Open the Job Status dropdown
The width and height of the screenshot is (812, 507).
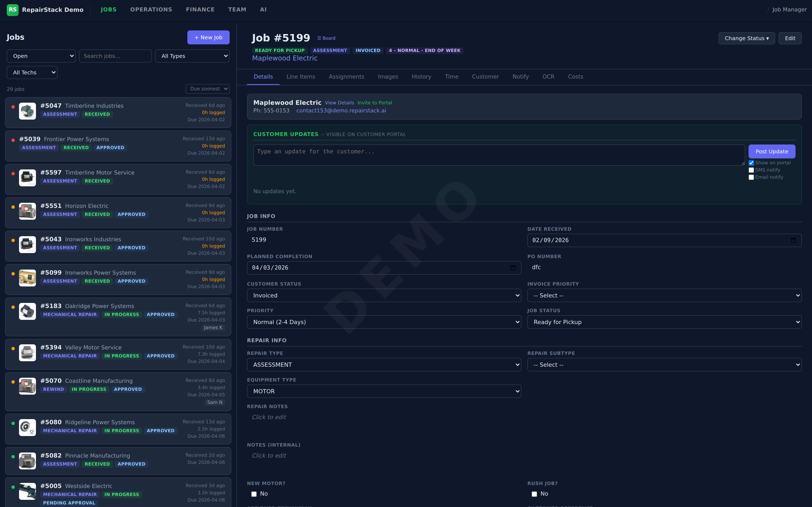coord(664,322)
